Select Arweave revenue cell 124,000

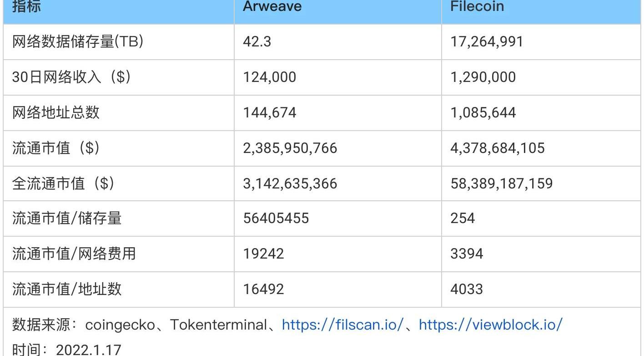pyautogui.click(x=269, y=77)
